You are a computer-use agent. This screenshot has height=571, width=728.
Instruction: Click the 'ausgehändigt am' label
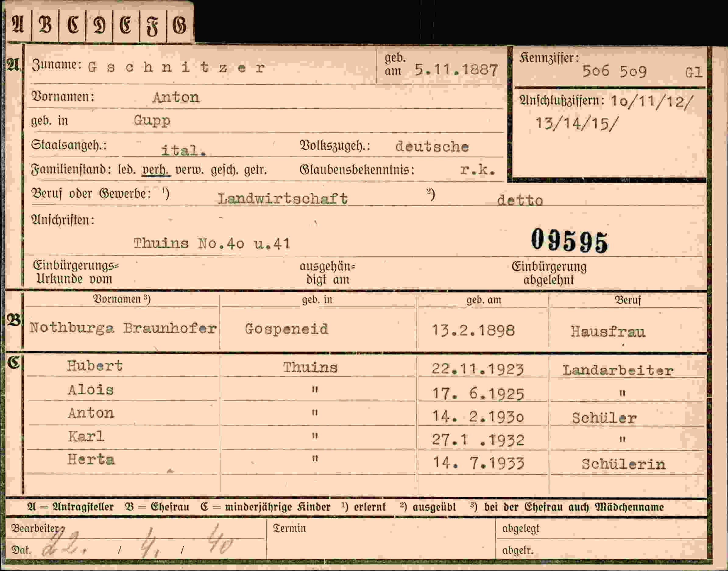tap(327, 273)
